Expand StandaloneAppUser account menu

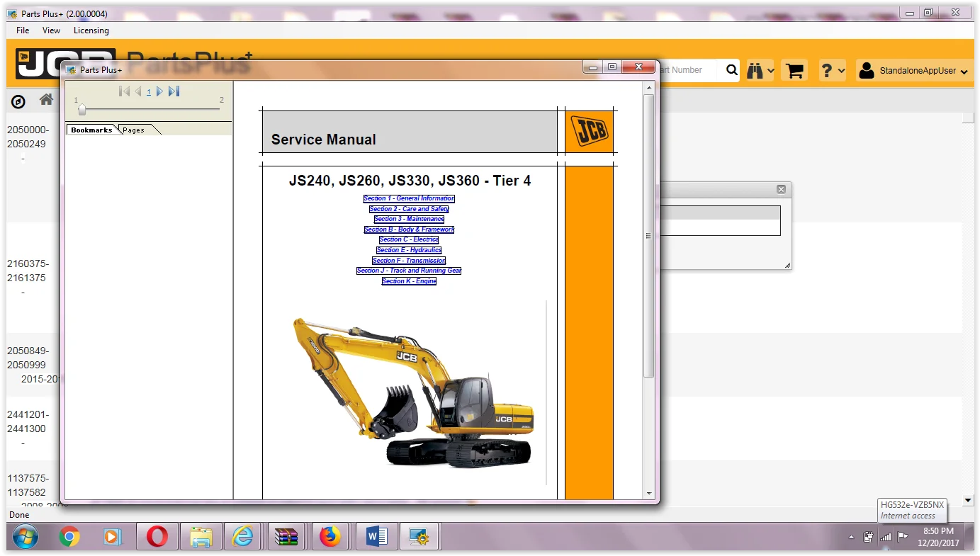(913, 71)
